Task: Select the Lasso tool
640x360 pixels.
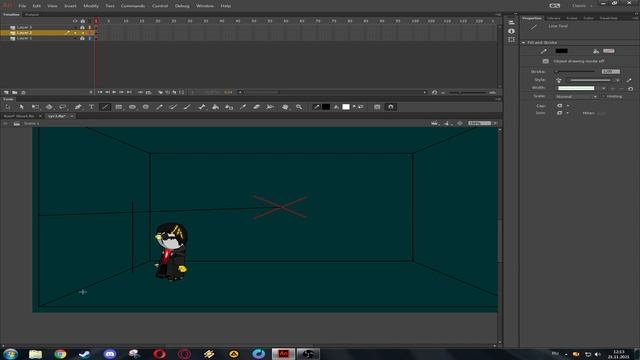Action: click(62, 107)
